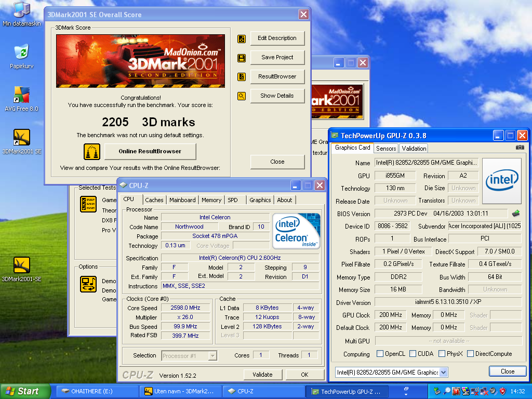The height and width of the screenshot is (399, 532).
Task: Switch to the Sensors tab in GPU-Z
Action: 386,148
